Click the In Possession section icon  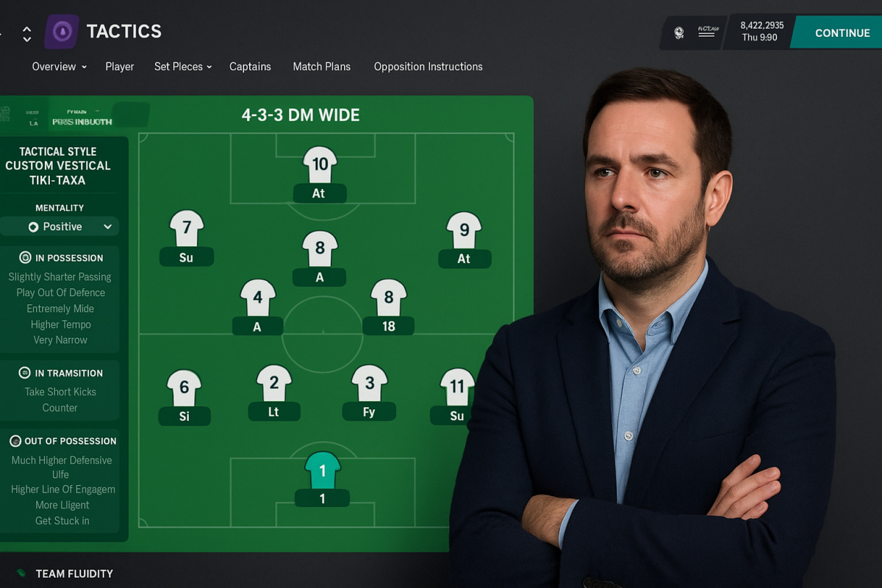coord(25,258)
